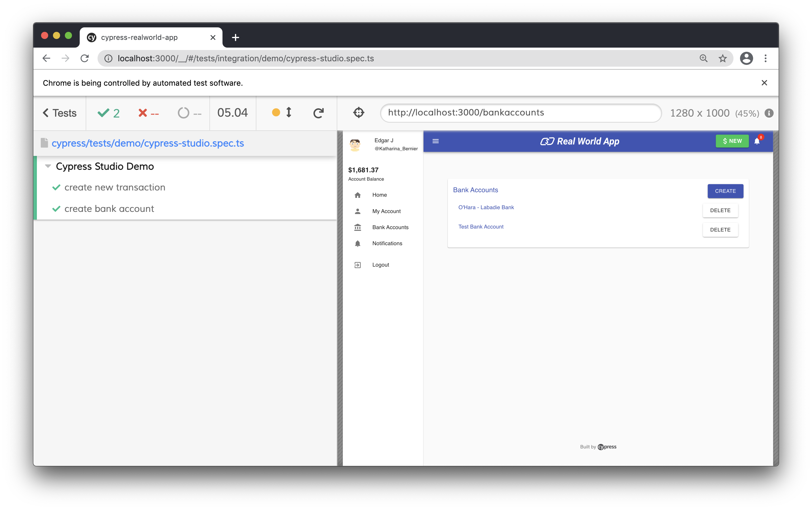The width and height of the screenshot is (812, 510).
Task: Click the notifications bell in the app header
Action: [757, 141]
